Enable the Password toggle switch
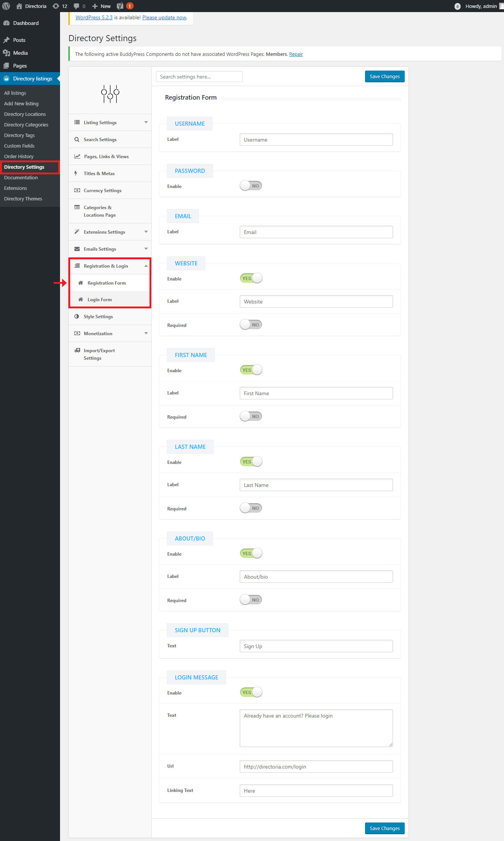Screen dimensions: 504x841 [251, 186]
